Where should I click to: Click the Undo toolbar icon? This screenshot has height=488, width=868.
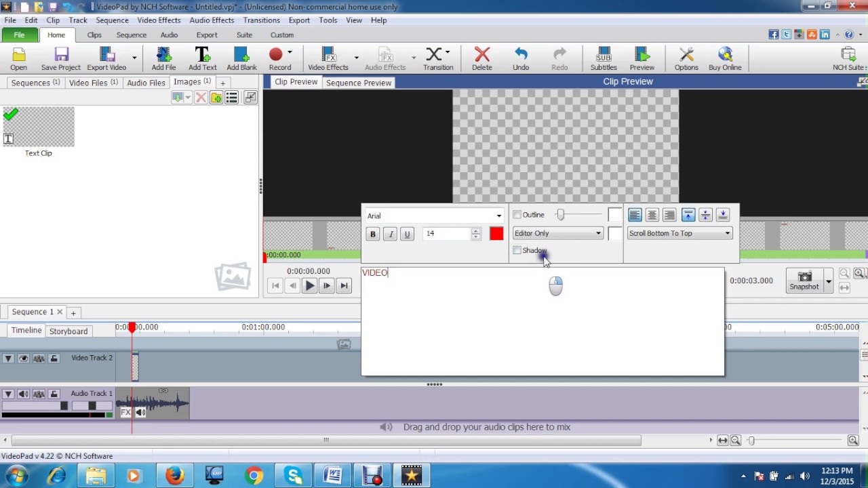point(521,58)
